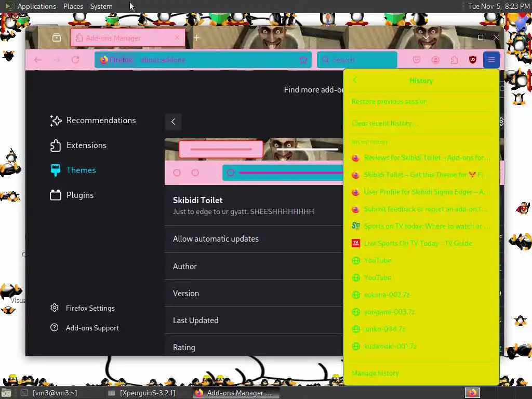Click Firefox Settings gear icon

[54, 308]
